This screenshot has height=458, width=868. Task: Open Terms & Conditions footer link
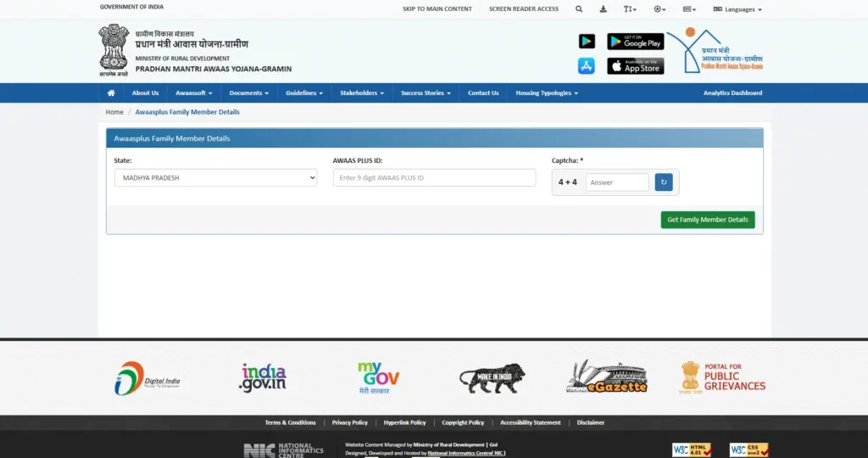tap(290, 422)
